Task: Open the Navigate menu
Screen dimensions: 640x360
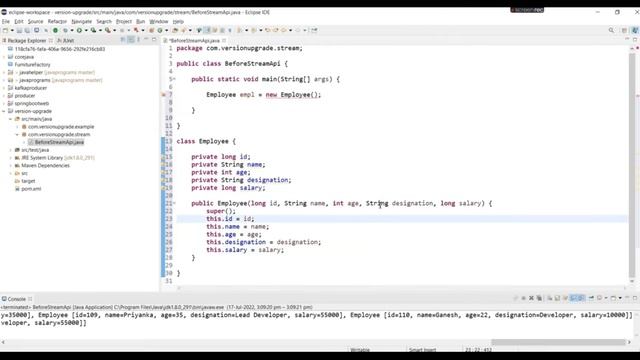Action: click(82, 21)
